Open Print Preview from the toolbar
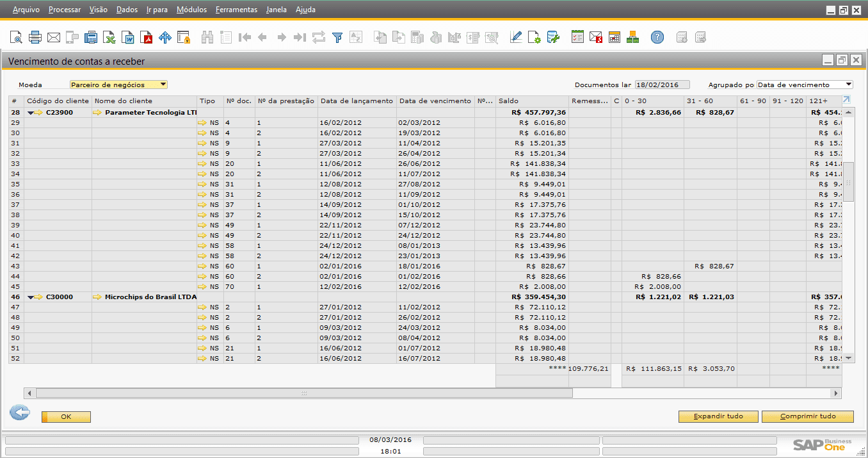The height and width of the screenshot is (458, 868). tap(16, 37)
